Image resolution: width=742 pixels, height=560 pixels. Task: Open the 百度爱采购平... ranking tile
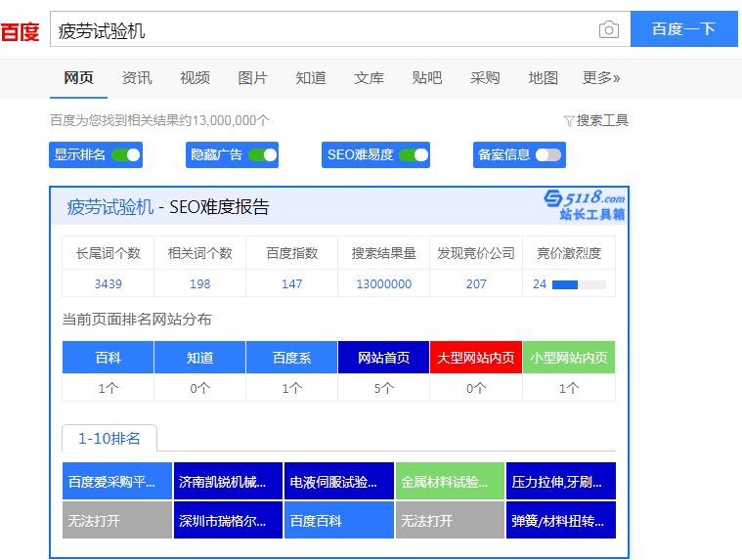pos(117,482)
